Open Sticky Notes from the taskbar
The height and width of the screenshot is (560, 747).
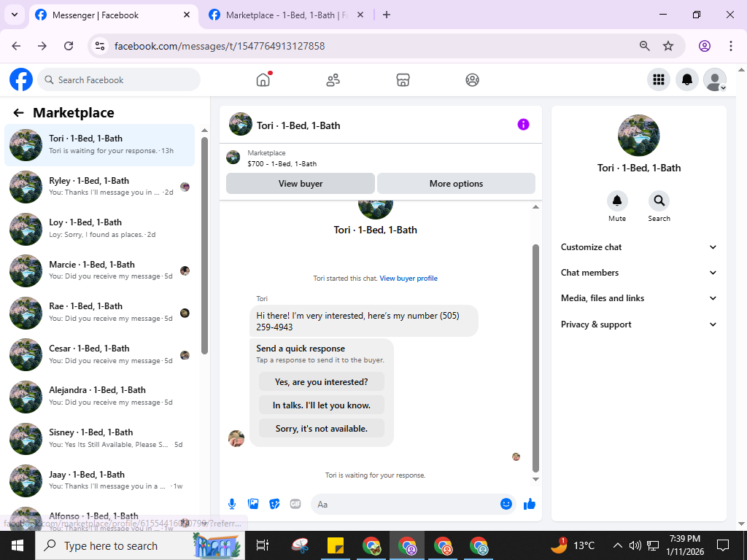[336, 545]
